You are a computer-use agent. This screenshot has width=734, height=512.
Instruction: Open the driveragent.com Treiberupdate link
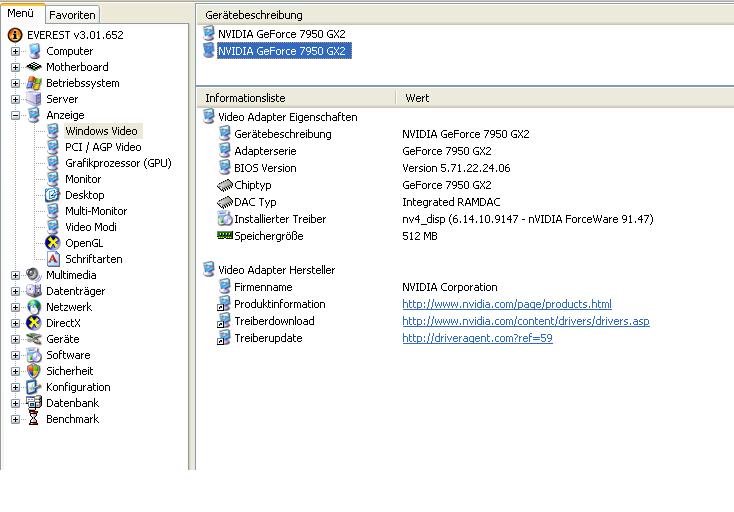click(477, 338)
